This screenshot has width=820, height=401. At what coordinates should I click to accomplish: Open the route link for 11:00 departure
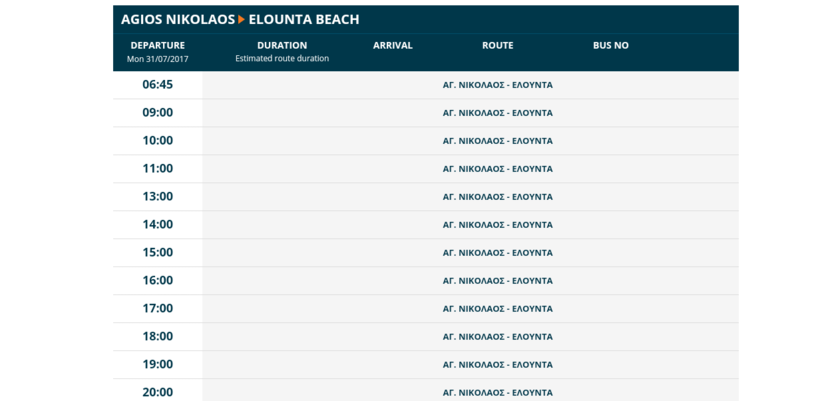pyautogui.click(x=497, y=169)
